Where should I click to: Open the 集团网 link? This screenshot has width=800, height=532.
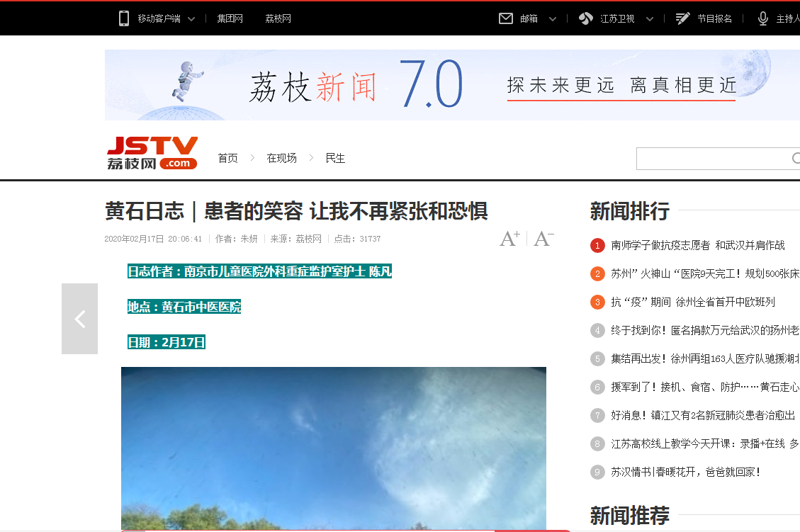click(229, 18)
